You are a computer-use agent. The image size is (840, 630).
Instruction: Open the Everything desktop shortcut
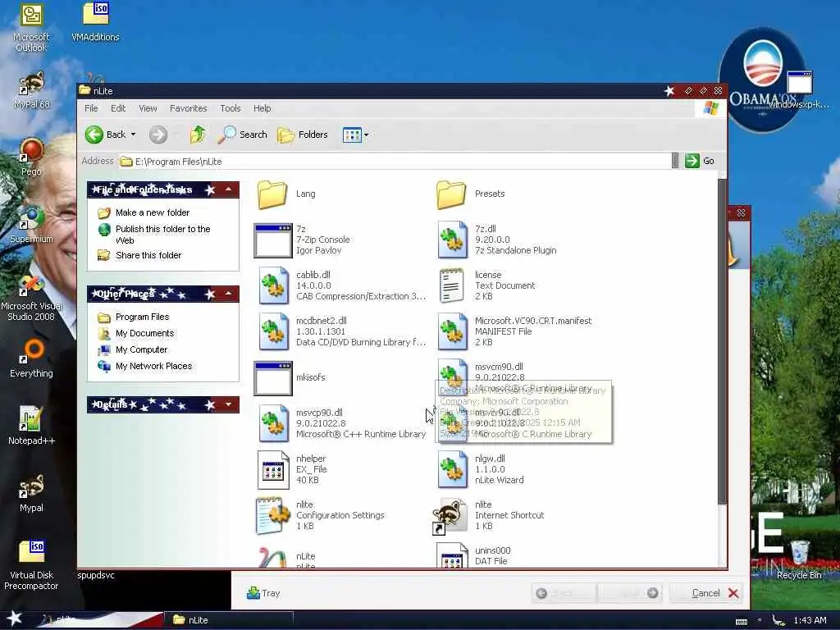(x=31, y=358)
